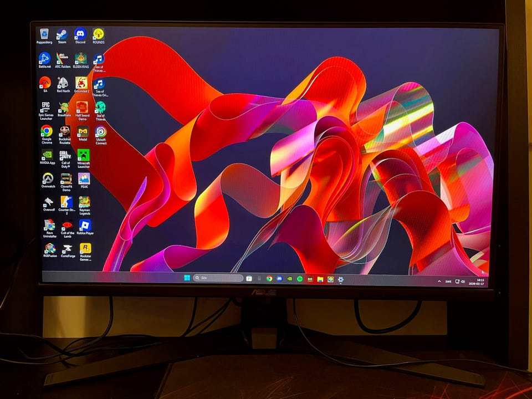
Task: Click the Call of Duty desktop shortcut
Action: coord(65,159)
